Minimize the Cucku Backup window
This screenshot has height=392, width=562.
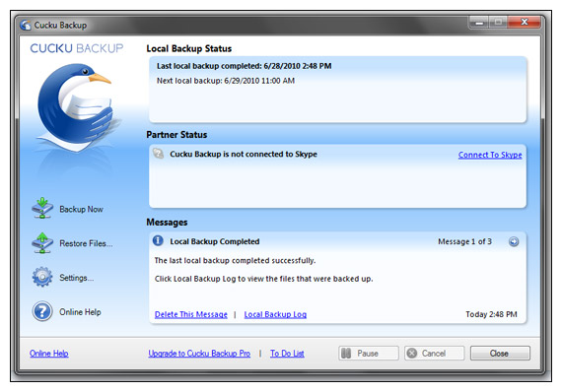(x=478, y=23)
